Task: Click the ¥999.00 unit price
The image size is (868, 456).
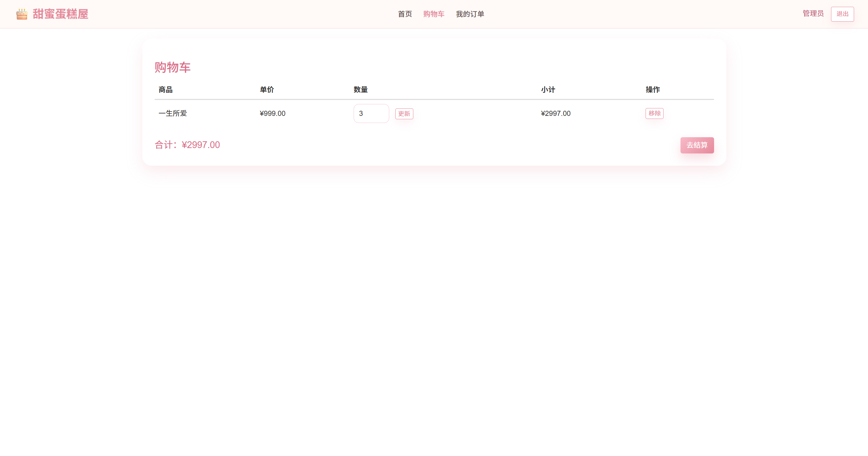Action: click(273, 113)
